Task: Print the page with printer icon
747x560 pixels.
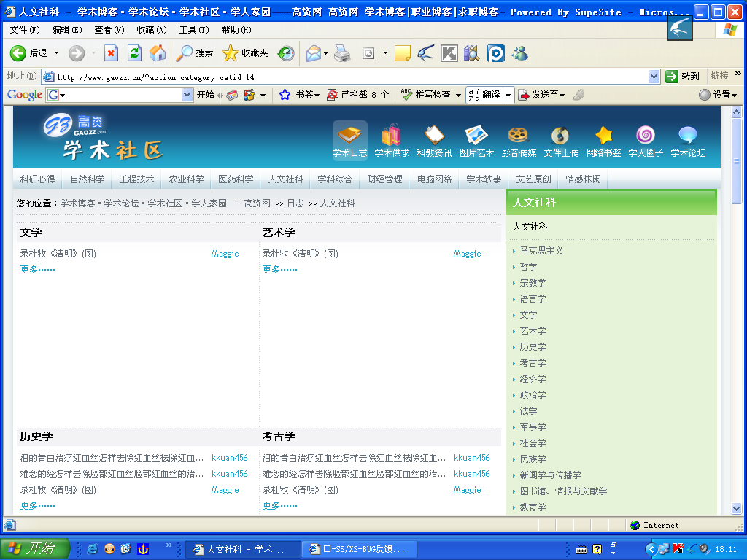Action: 342,53
